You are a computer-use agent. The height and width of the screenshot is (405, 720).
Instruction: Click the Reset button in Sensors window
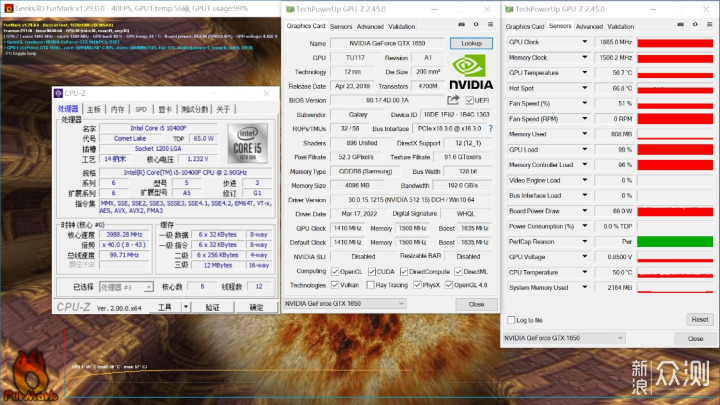coord(700,319)
